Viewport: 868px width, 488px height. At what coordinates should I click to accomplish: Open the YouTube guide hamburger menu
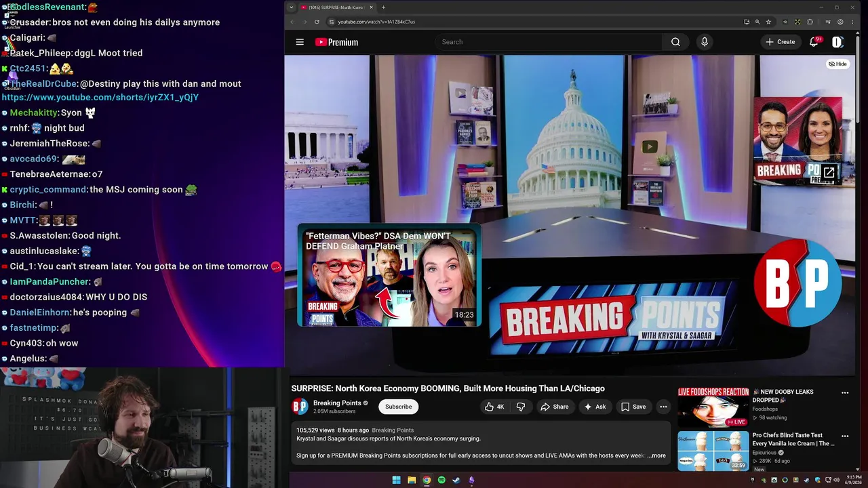300,42
